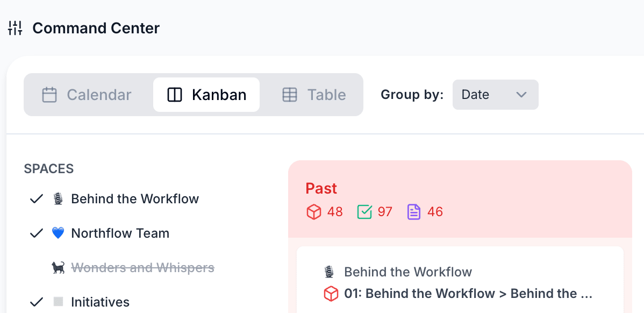Click the Kanban columns icon

tap(175, 95)
